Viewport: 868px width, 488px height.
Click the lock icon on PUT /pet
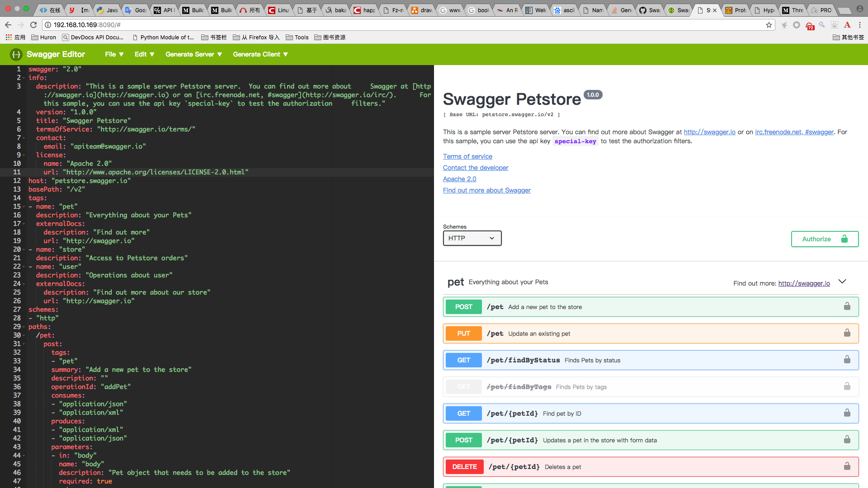pyautogui.click(x=847, y=333)
